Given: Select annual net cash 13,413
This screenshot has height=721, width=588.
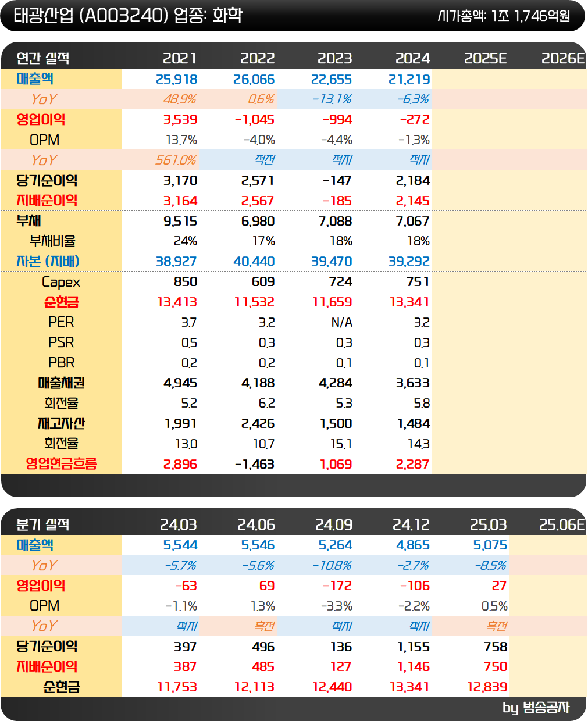Looking at the screenshot, I should [177, 302].
